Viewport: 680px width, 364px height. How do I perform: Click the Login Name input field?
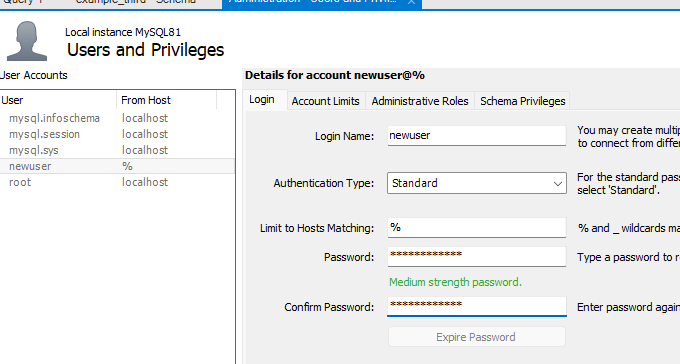[477, 136]
